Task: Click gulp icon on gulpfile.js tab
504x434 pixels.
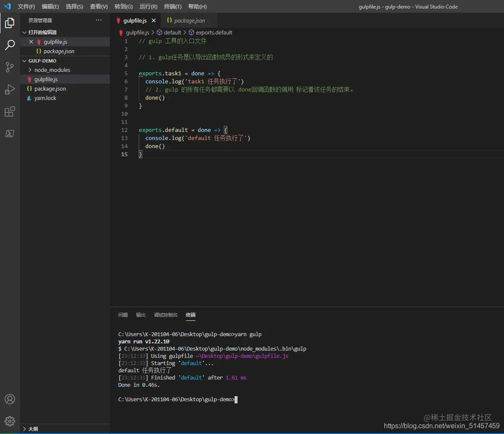Action: pos(119,20)
